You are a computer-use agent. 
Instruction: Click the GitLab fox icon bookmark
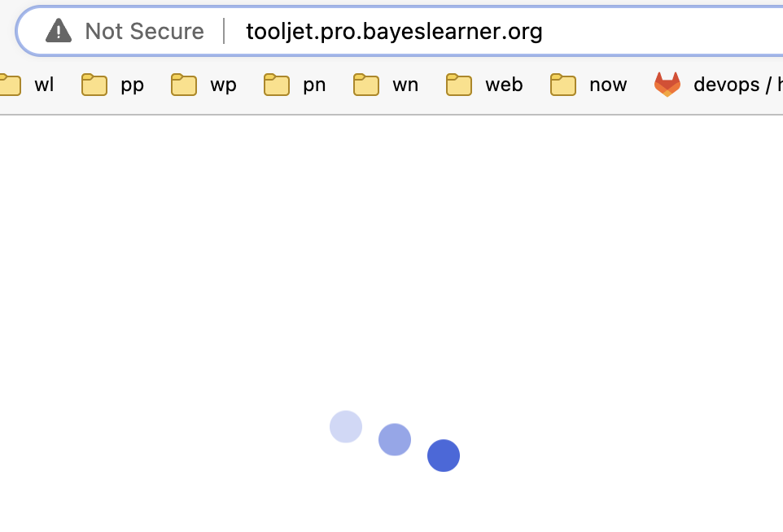(667, 84)
